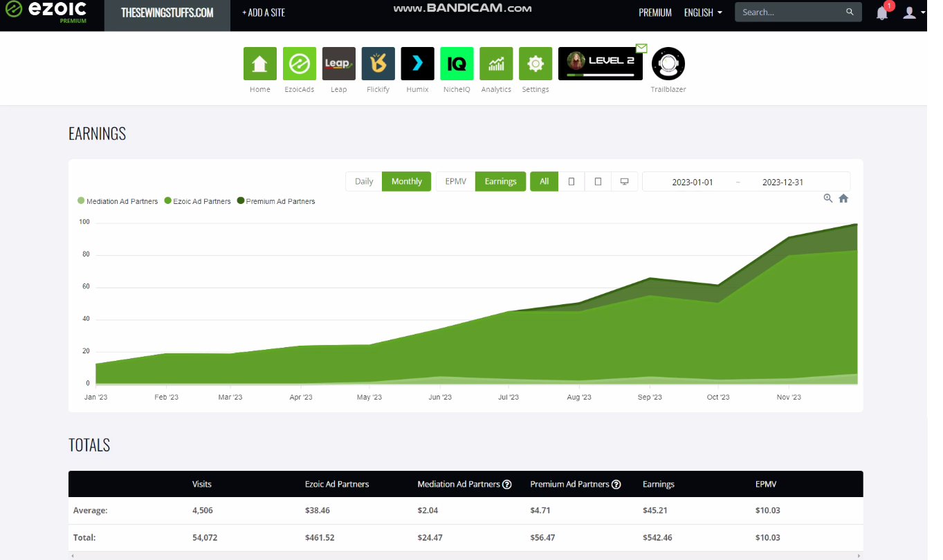
Task: Open the NicheIQ icon
Action: (457, 64)
